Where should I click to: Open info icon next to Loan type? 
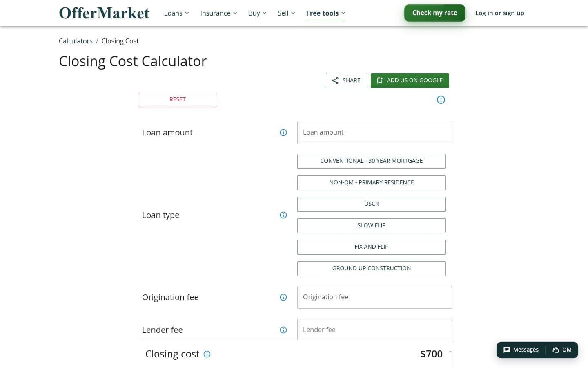pos(283,215)
